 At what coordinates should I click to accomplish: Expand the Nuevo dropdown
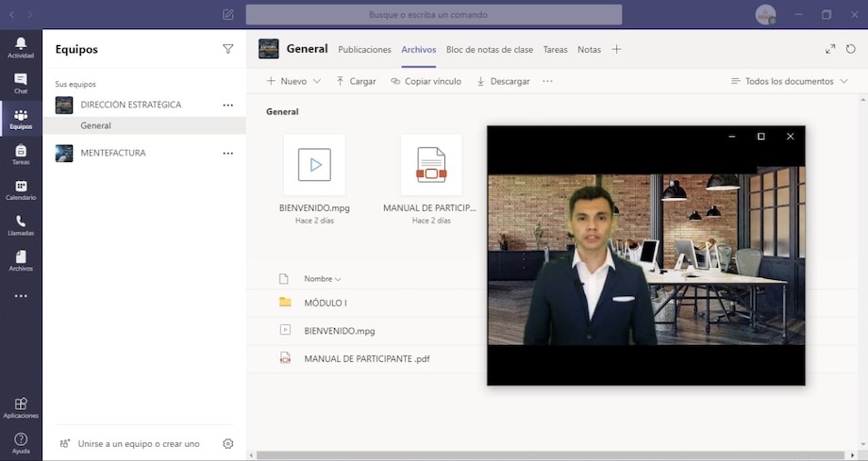pyautogui.click(x=293, y=81)
